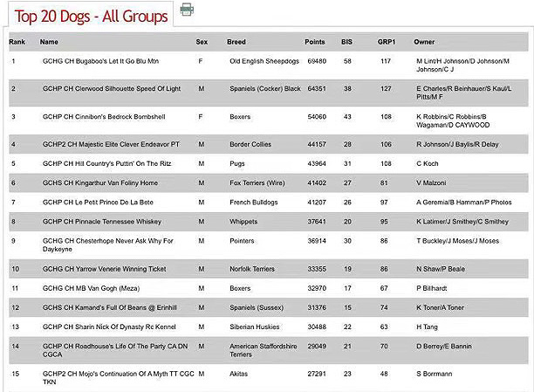Click the Whippets breed cell

(243, 222)
